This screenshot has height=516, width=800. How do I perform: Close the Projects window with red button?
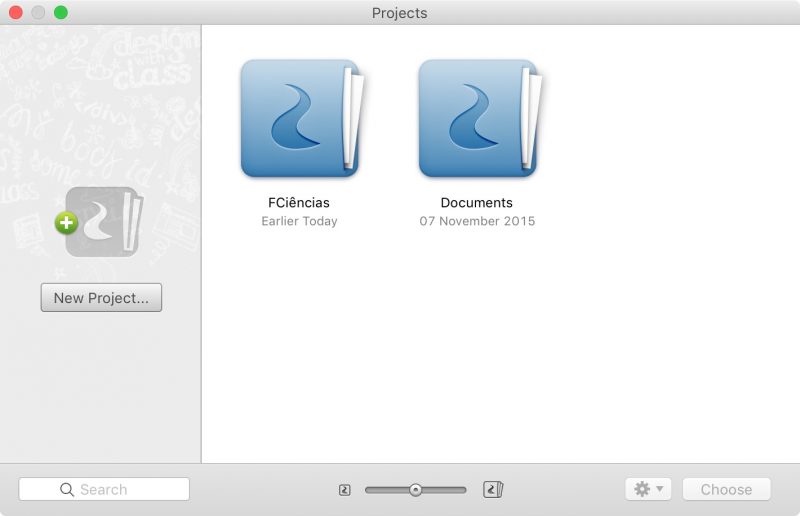click(16, 12)
